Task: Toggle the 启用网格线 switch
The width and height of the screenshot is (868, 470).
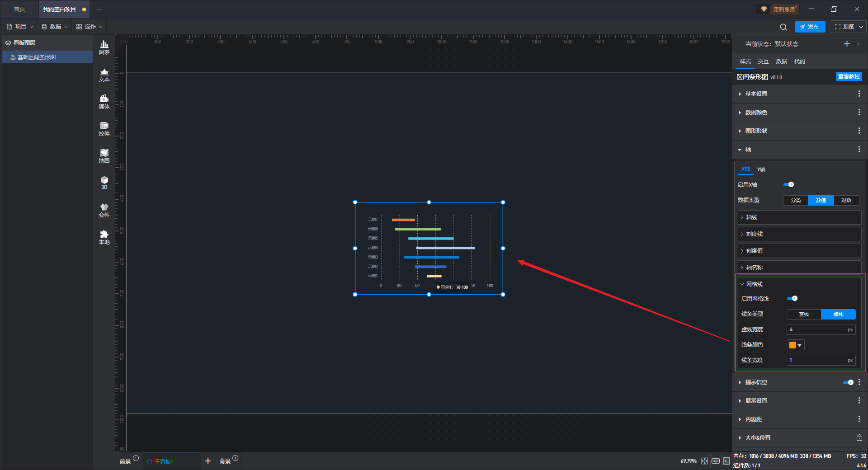Action: (792, 298)
